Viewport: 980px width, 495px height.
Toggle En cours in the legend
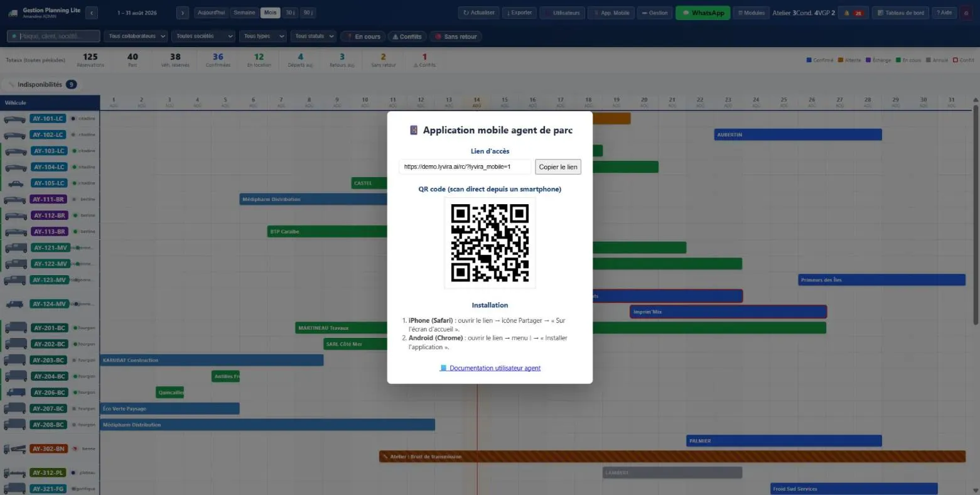point(908,60)
